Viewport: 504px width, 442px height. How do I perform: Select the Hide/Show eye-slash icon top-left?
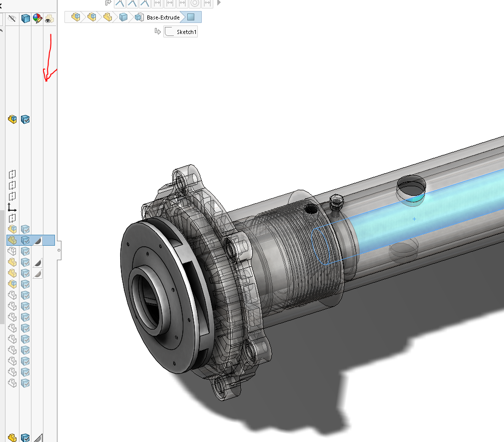12,18
